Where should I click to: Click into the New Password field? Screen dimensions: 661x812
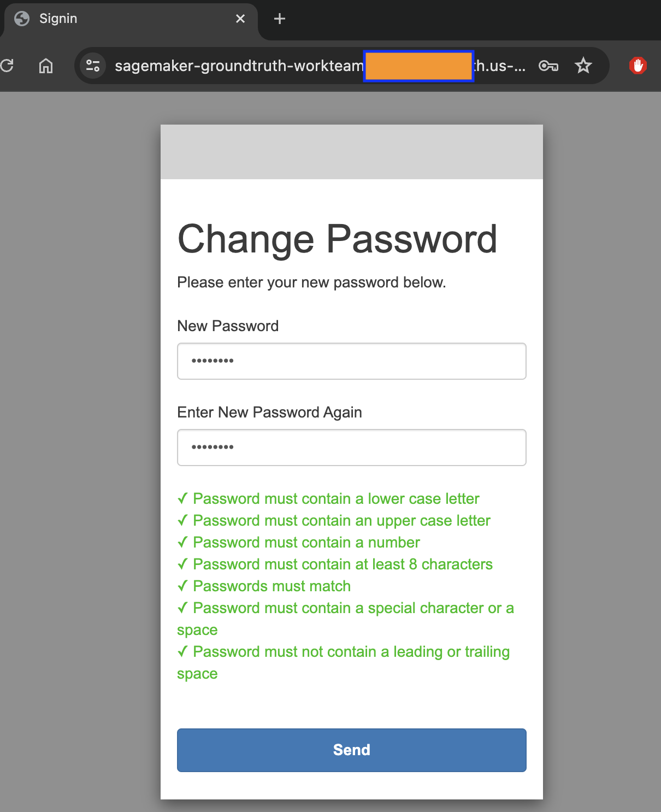click(351, 361)
